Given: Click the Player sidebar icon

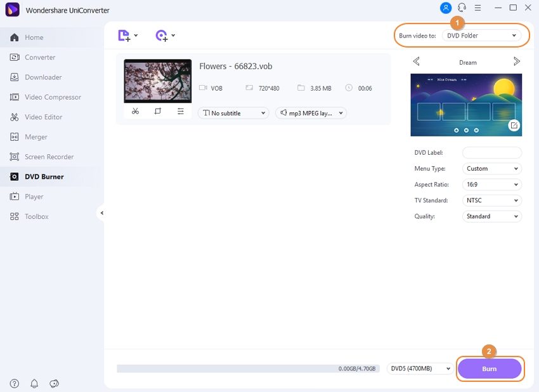Looking at the screenshot, I should [15, 197].
